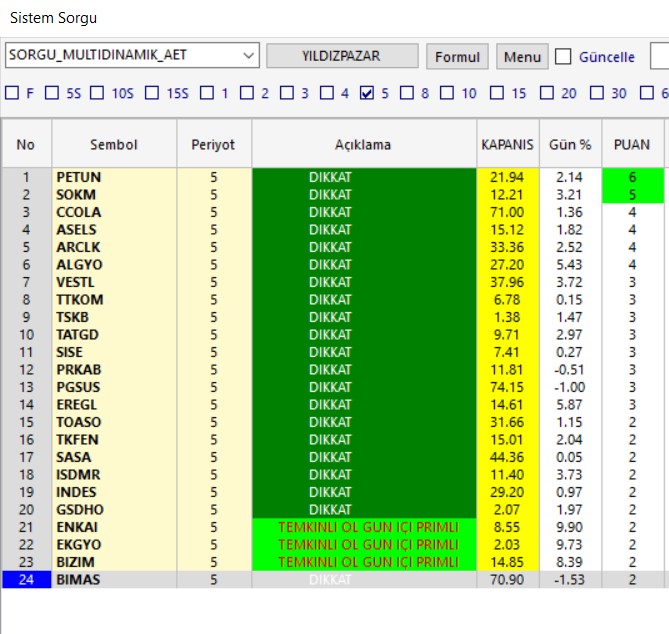Select the PGSUS symbol cell
The width and height of the screenshot is (669, 634).
point(114,387)
